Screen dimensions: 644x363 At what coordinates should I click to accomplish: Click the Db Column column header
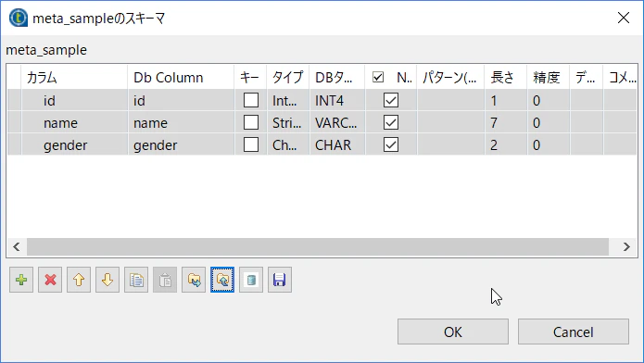(x=181, y=77)
